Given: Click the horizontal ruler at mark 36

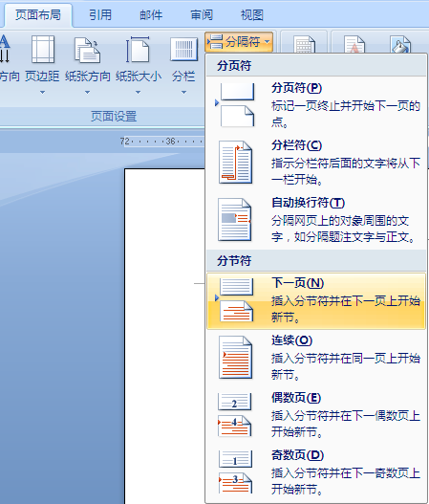Looking at the screenshot, I should [170, 142].
